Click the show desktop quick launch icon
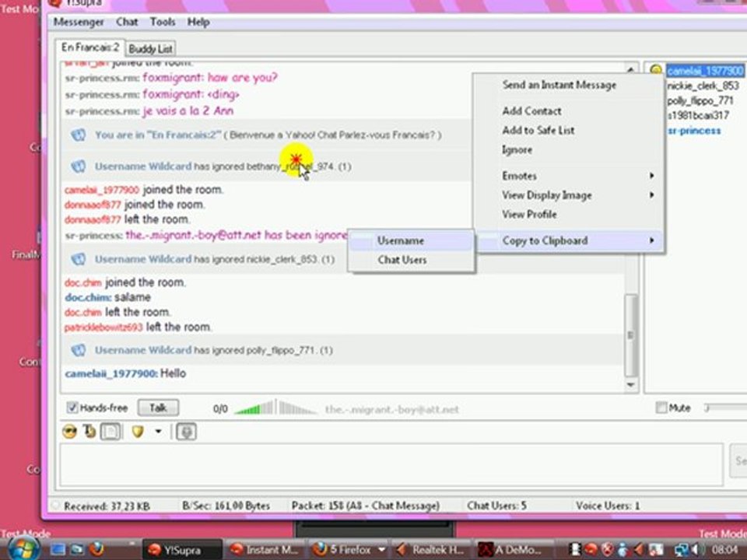The width and height of the screenshot is (747, 560). 58,549
